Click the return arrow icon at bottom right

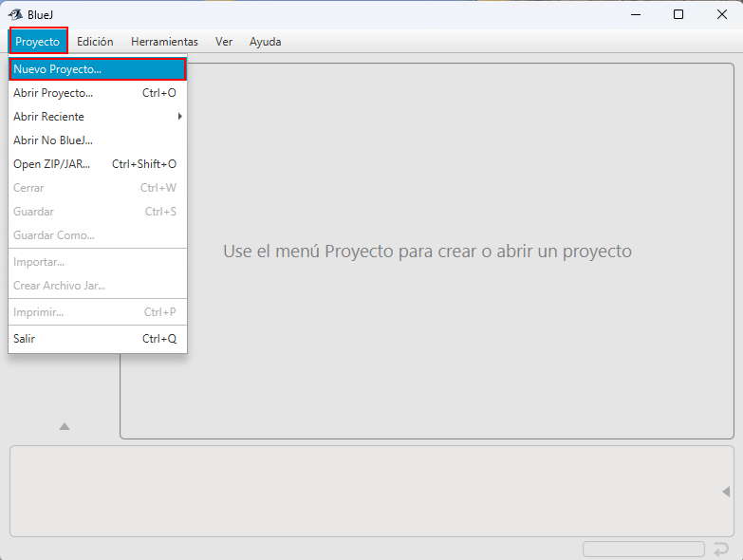click(721, 550)
